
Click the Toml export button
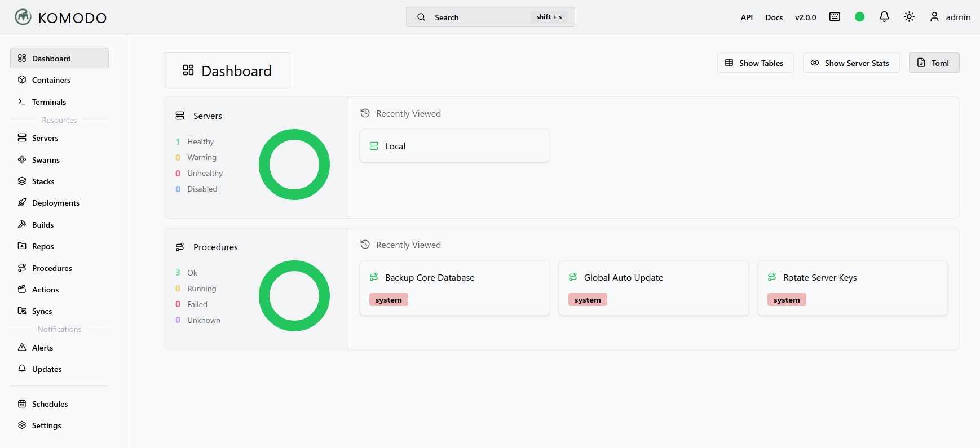pyautogui.click(x=934, y=63)
